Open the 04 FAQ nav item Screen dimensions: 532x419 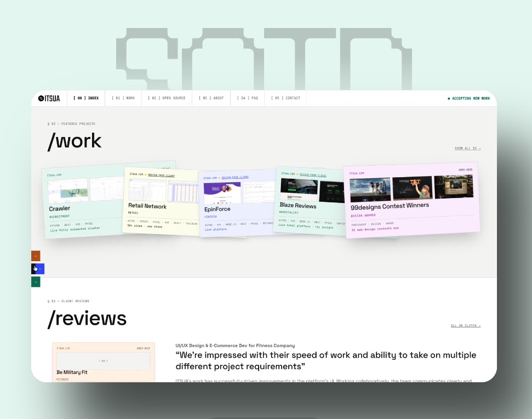[247, 98]
